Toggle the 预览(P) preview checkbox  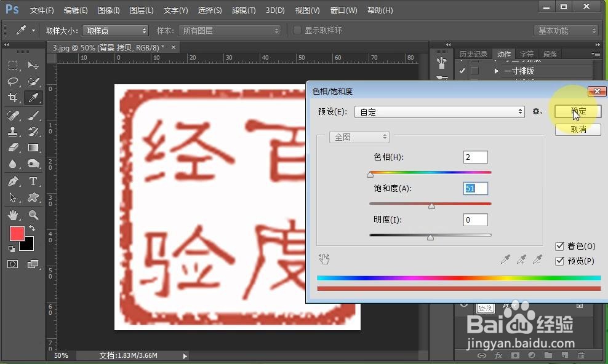(560, 261)
